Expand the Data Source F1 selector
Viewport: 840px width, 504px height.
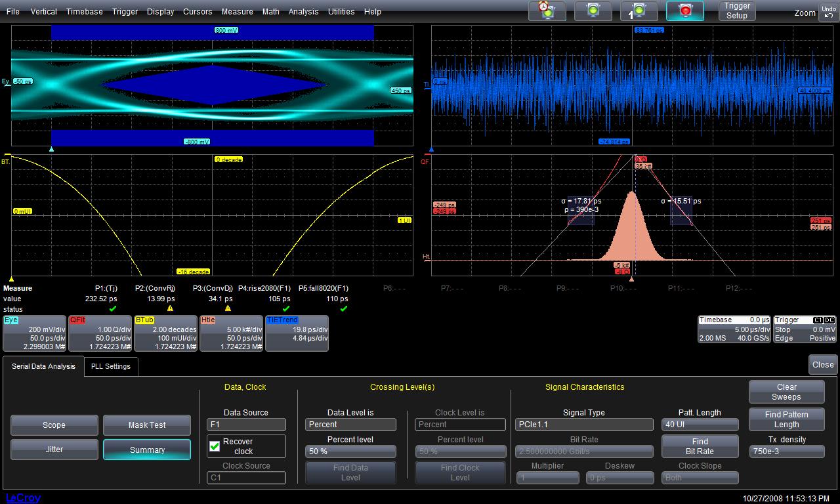pyautogui.click(x=246, y=425)
